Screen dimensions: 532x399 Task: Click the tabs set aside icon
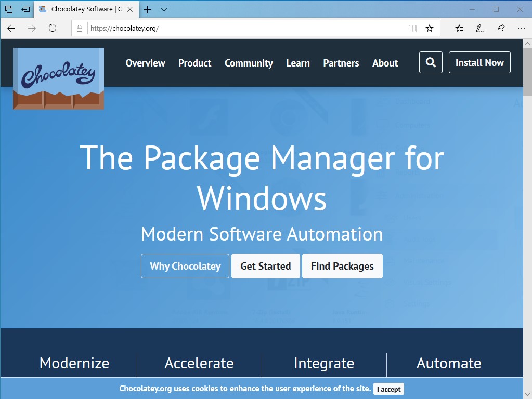point(9,9)
